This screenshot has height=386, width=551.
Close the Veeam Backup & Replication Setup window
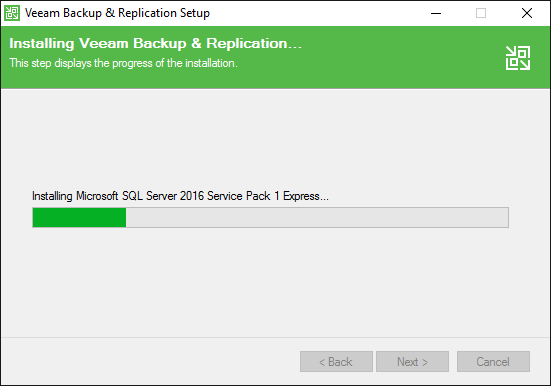pyautogui.click(x=526, y=13)
